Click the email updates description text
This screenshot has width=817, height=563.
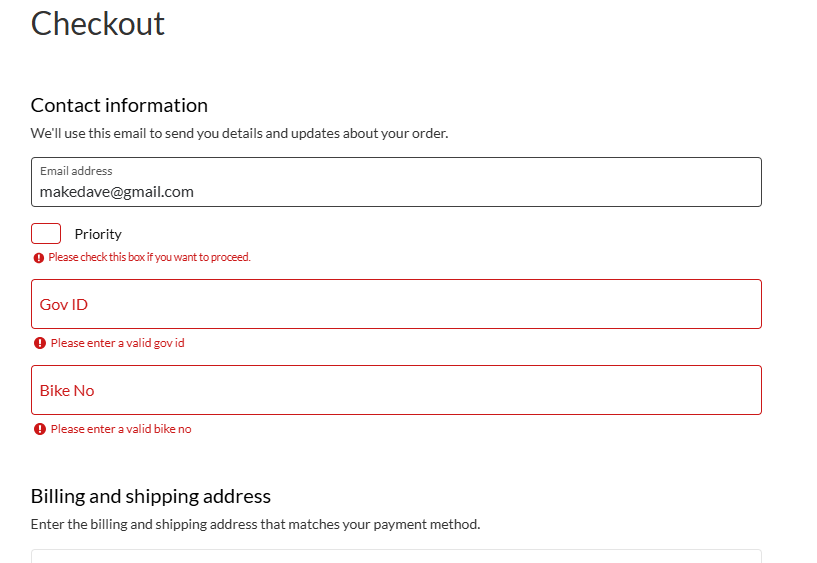[239, 133]
